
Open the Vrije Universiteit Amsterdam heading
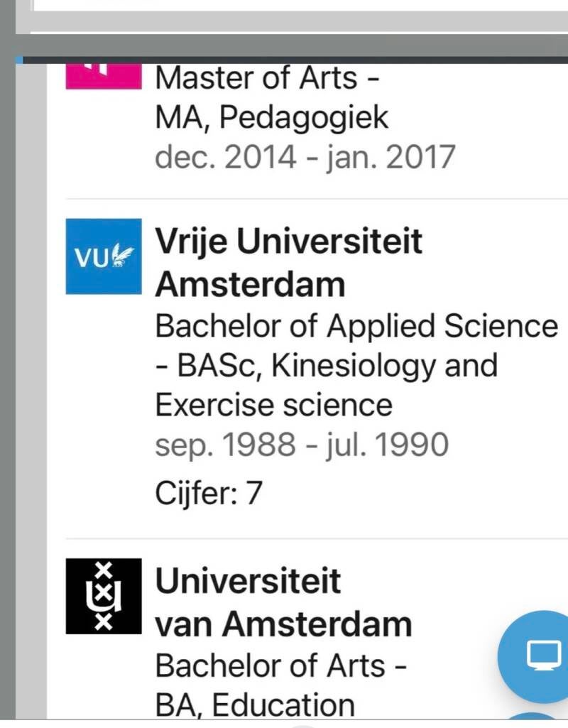[x=288, y=263]
